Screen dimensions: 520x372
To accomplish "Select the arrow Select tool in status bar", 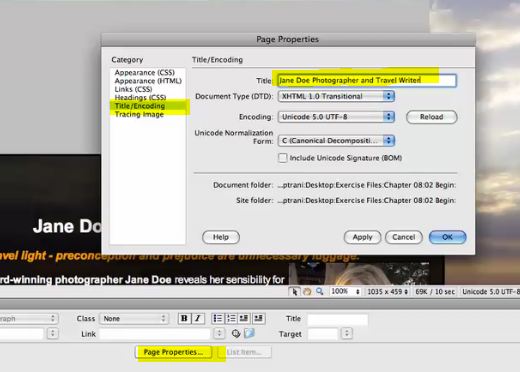I will point(294,292).
